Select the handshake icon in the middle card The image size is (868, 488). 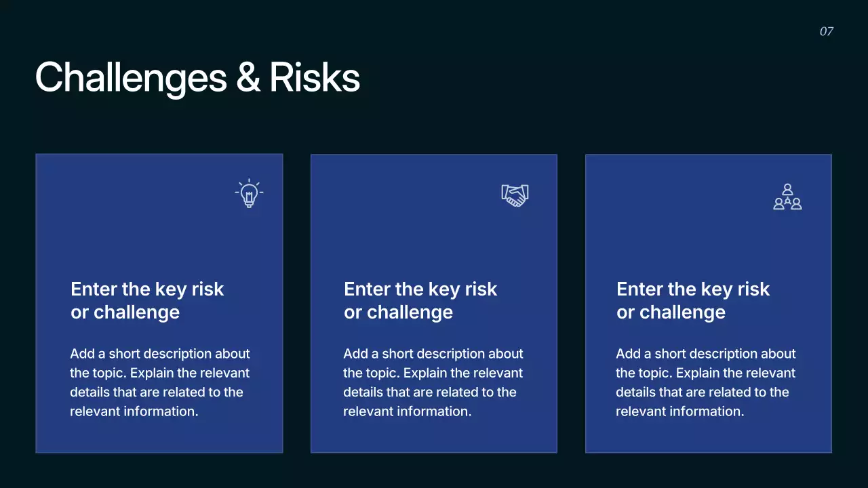tap(515, 195)
